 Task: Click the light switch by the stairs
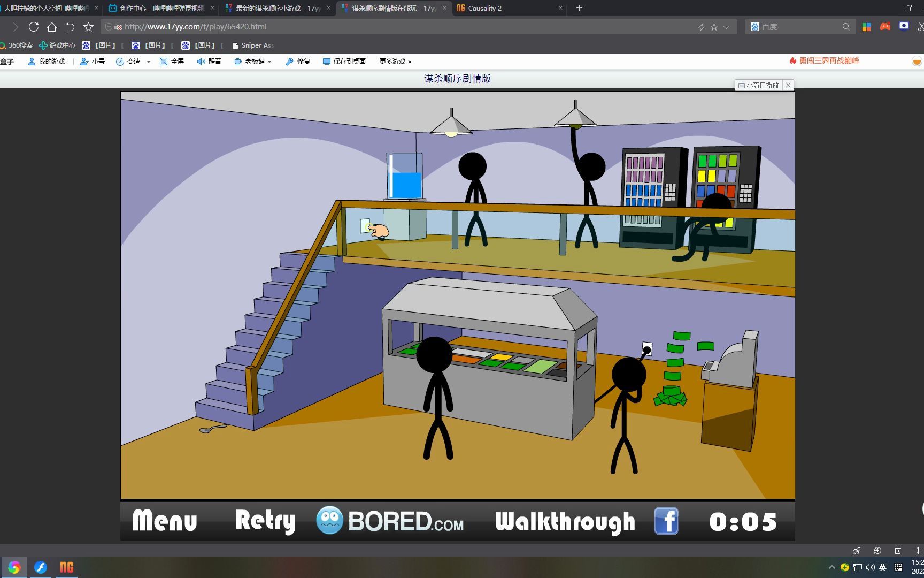[365, 226]
